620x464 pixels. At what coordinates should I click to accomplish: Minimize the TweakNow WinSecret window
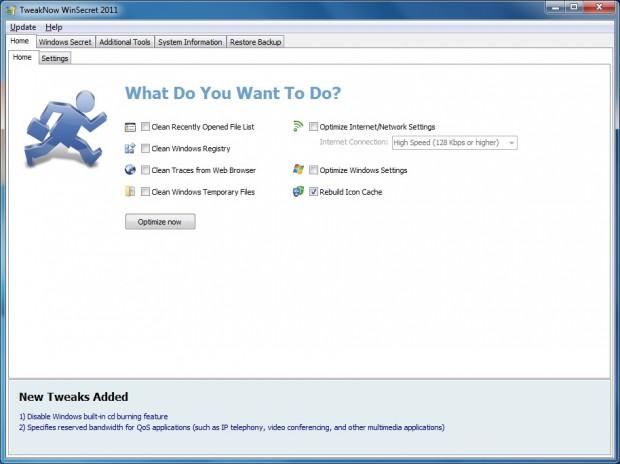(x=555, y=8)
